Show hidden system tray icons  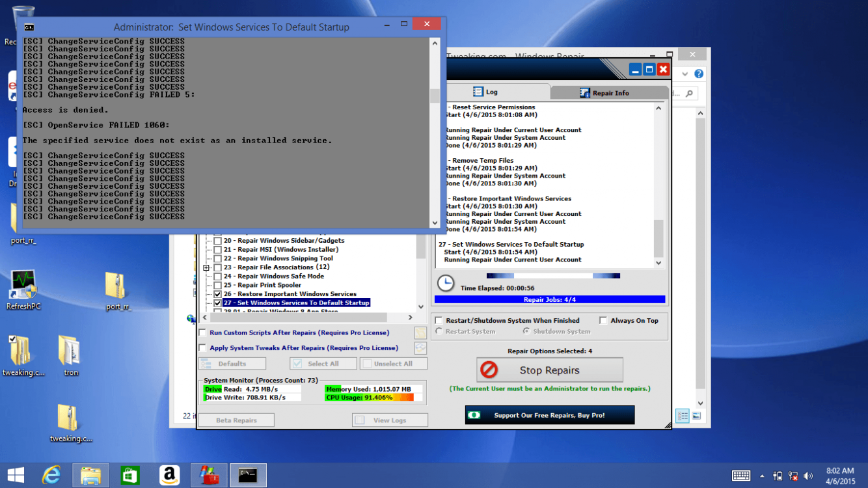coord(761,476)
